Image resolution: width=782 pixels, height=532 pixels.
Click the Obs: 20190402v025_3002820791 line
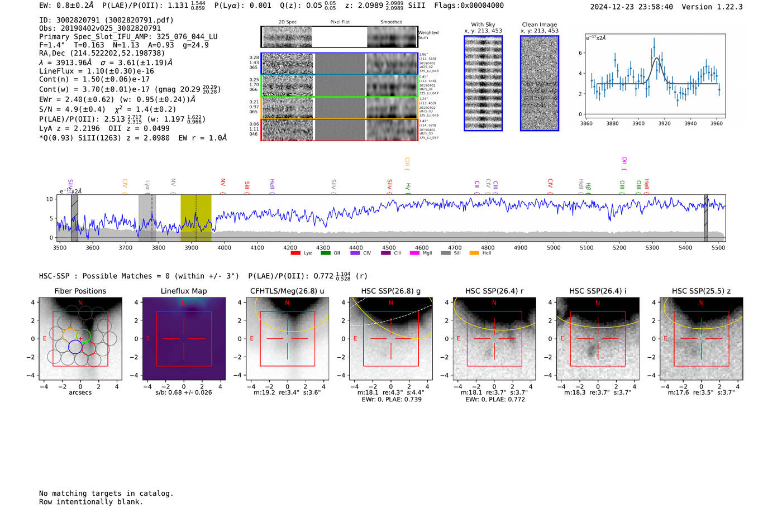100,28
